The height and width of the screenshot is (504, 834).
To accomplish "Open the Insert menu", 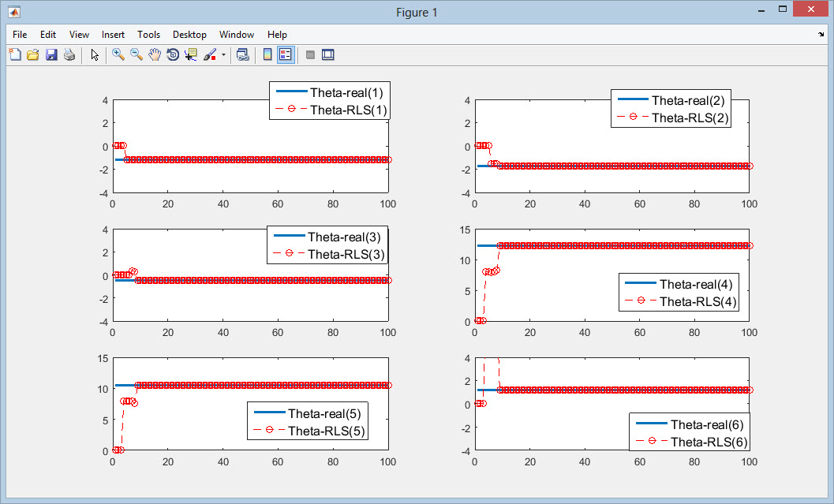I will 113,35.
